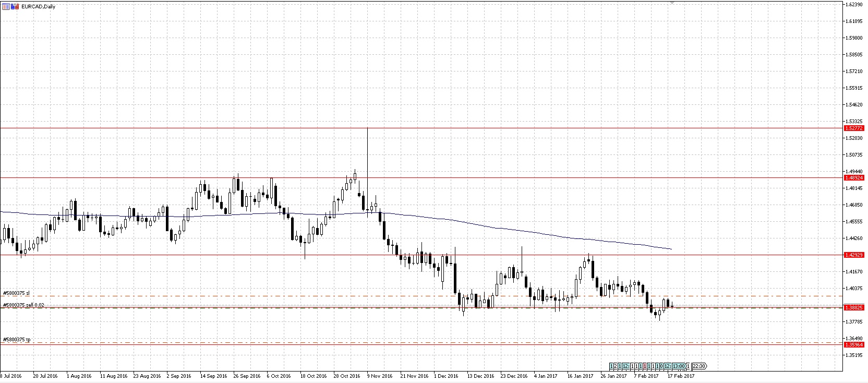Click the #5800375 sl stop-loss label

(x=16, y=293)
